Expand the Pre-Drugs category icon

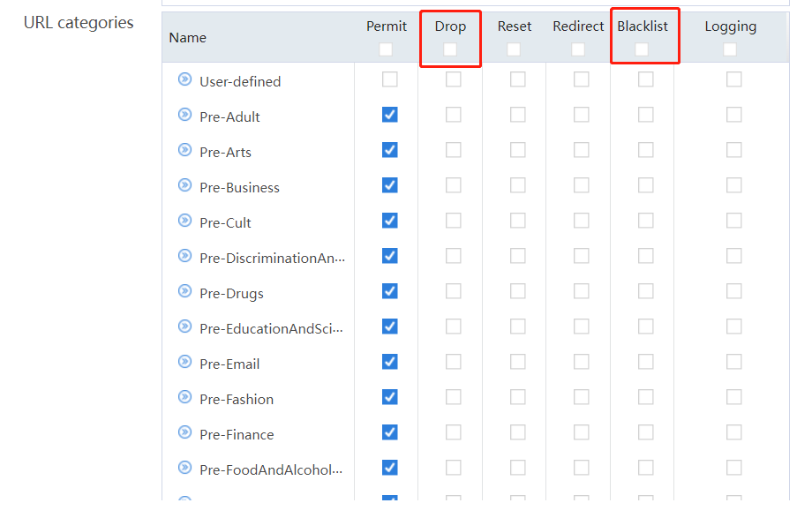184,290
